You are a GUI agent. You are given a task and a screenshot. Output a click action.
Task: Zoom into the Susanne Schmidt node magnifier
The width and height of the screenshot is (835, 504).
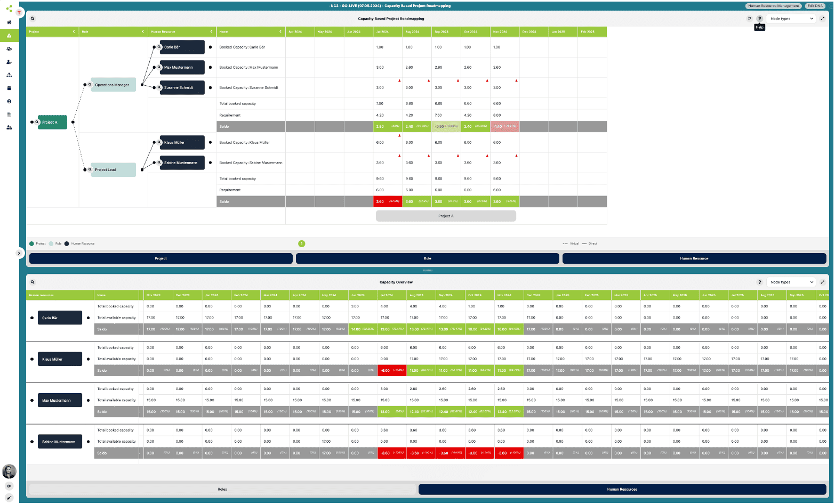pyautogui.click(x=159, y=87)
